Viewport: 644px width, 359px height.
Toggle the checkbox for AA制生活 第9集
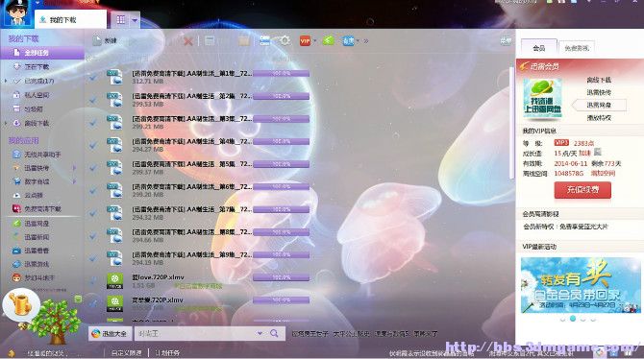pos(93,258)
